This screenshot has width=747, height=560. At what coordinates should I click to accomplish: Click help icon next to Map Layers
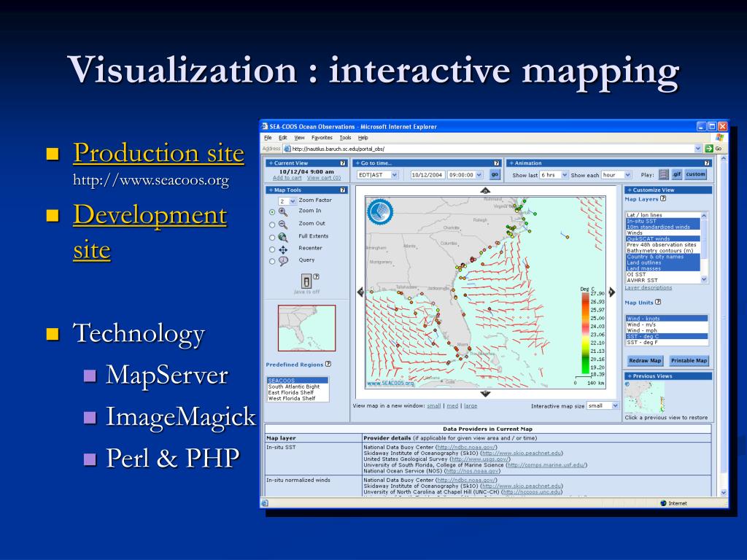pos(663,199)
